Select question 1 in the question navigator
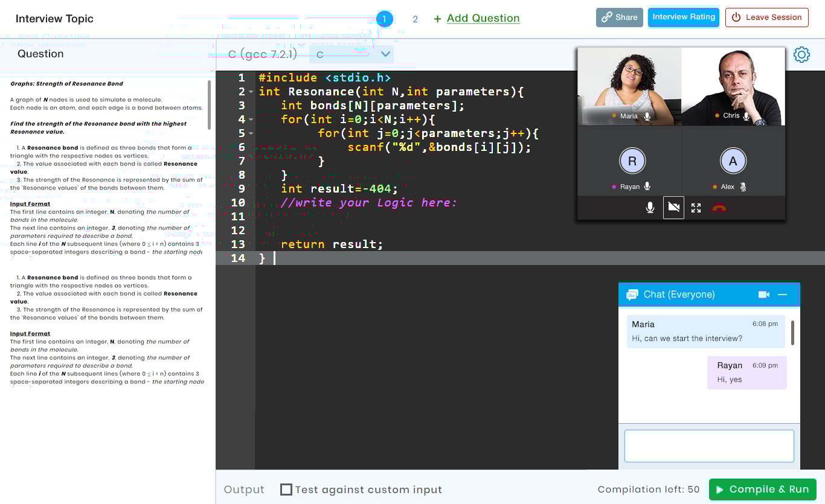Screen dimensions: 825x504 click(x=385, y=19)
